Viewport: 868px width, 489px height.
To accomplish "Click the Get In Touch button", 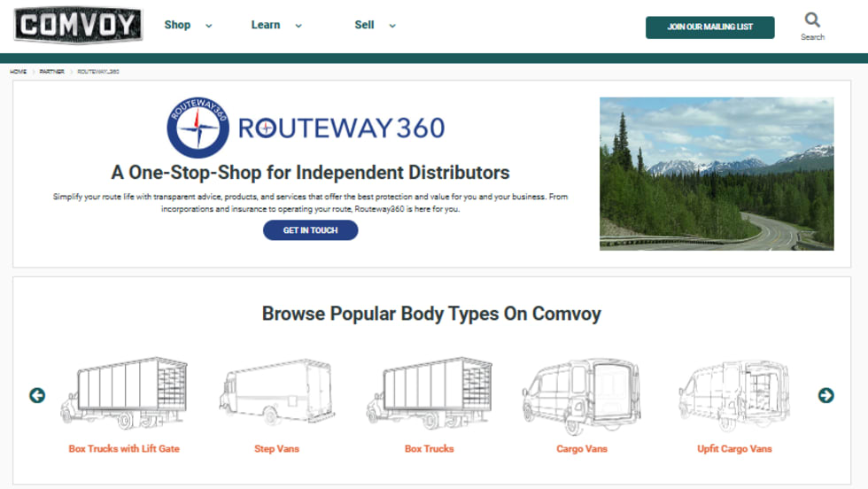I will 311,230.
